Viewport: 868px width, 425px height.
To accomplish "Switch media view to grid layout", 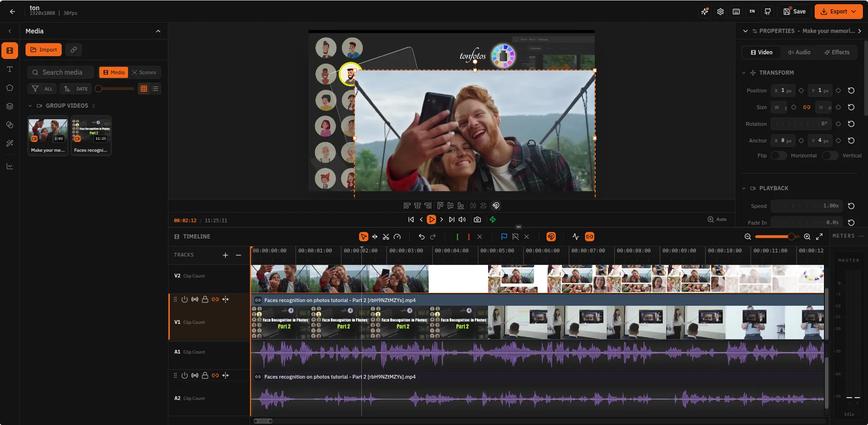I will point(144,89).
